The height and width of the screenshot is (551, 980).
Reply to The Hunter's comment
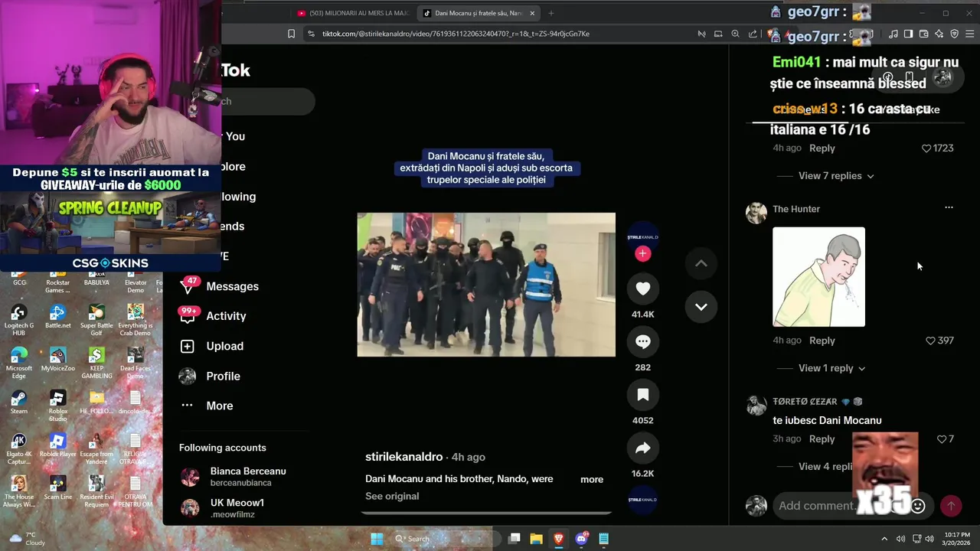click(x=822, y=341)
